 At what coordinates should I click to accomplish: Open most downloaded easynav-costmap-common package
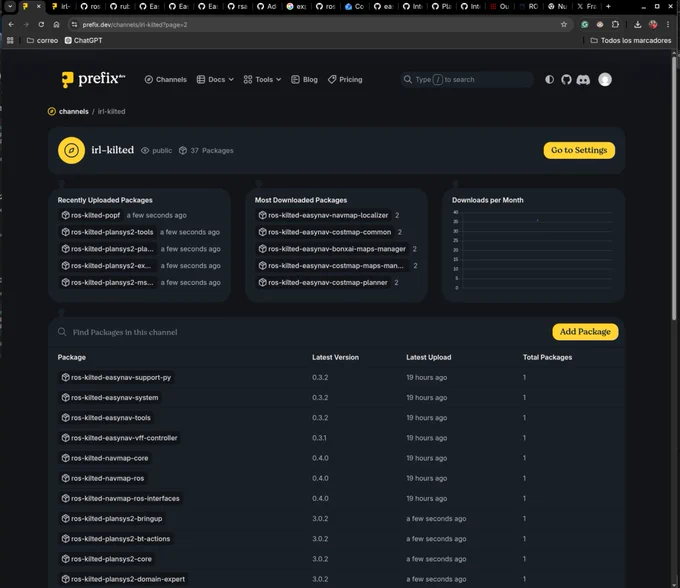325,232
